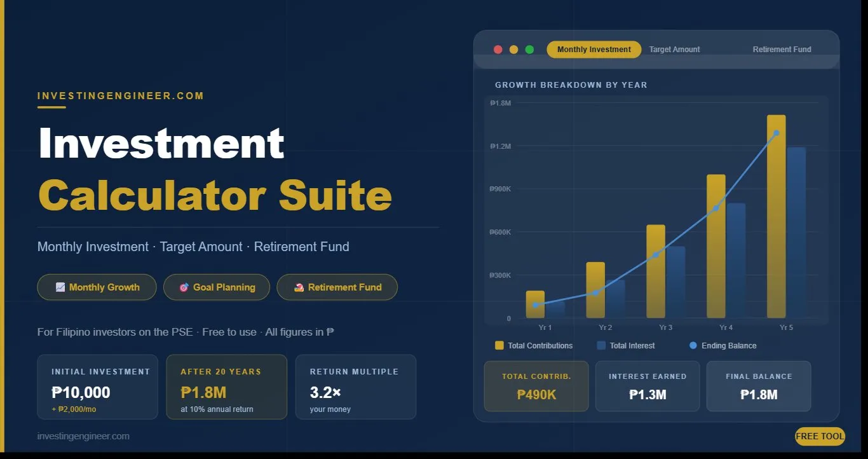Click the Yr 4 blue interest bar
The image size is (868, 459).
click(736, 261)
